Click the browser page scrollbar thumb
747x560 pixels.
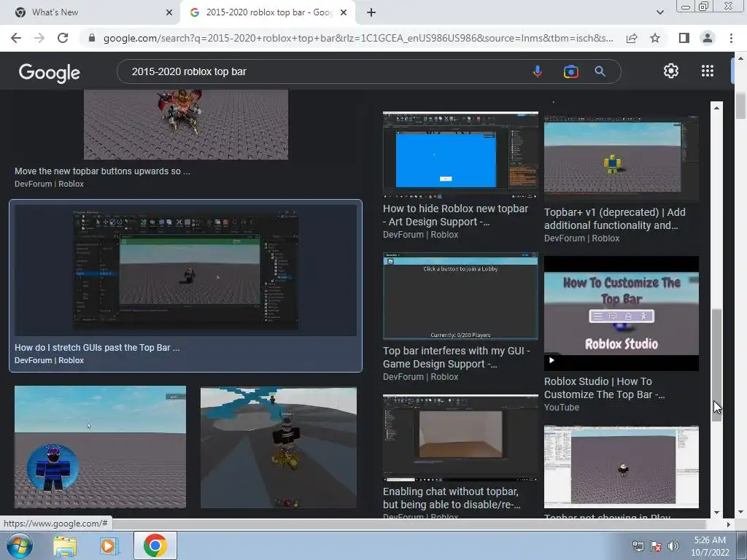pyautogui.click(x=740, y=106)
